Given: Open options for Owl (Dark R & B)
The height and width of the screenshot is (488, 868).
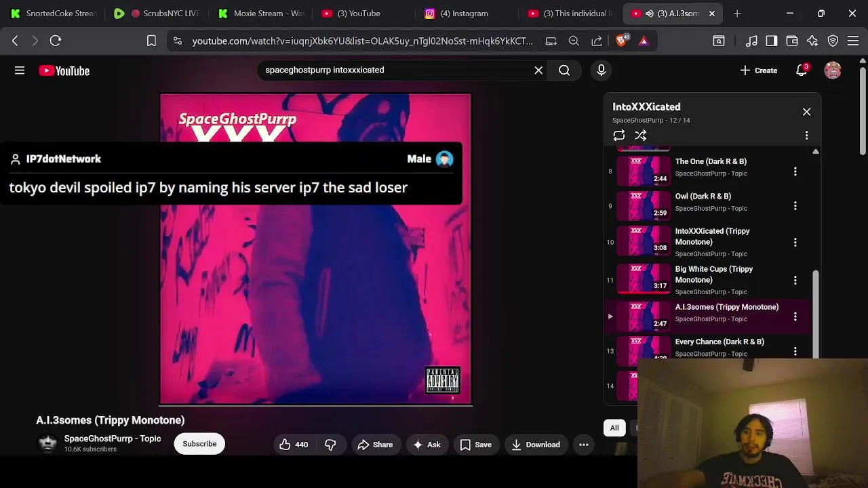Looking at the screenshot, I should pos(795,206).
